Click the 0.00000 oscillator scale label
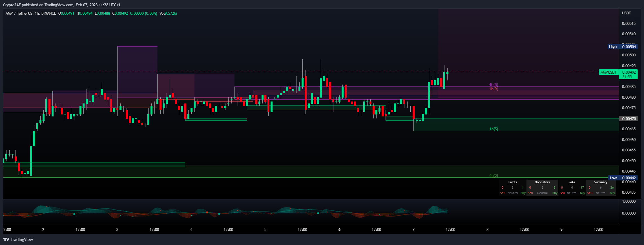 [x=629, y=213]
